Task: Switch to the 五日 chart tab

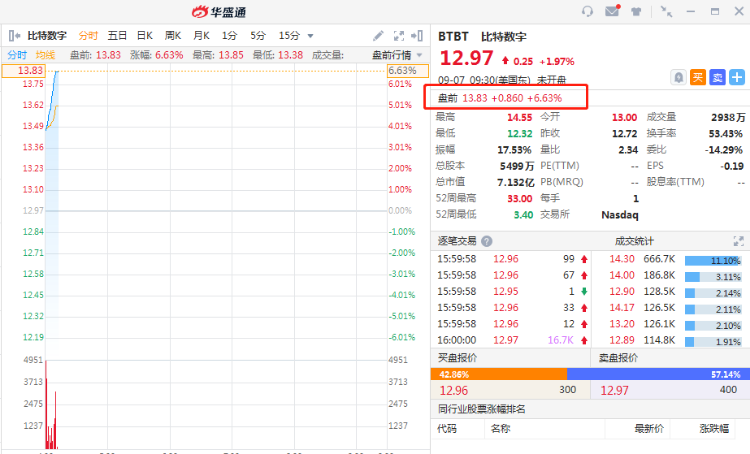Action: point(117,35)
